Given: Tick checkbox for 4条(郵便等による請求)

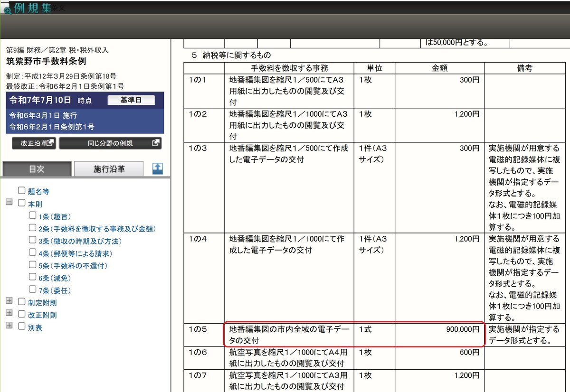Looking at the screenshot, I should [x=32, y=252].
